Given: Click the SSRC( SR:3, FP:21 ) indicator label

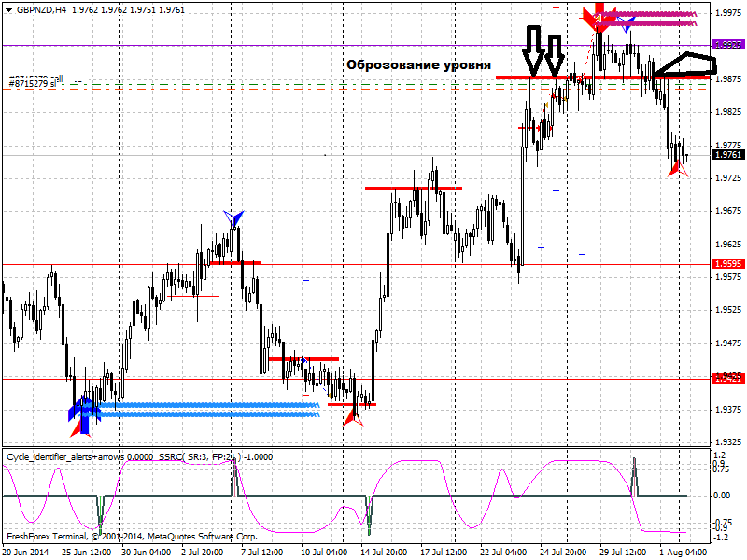Looking at the screenshot, I should [x=200, y=457].
